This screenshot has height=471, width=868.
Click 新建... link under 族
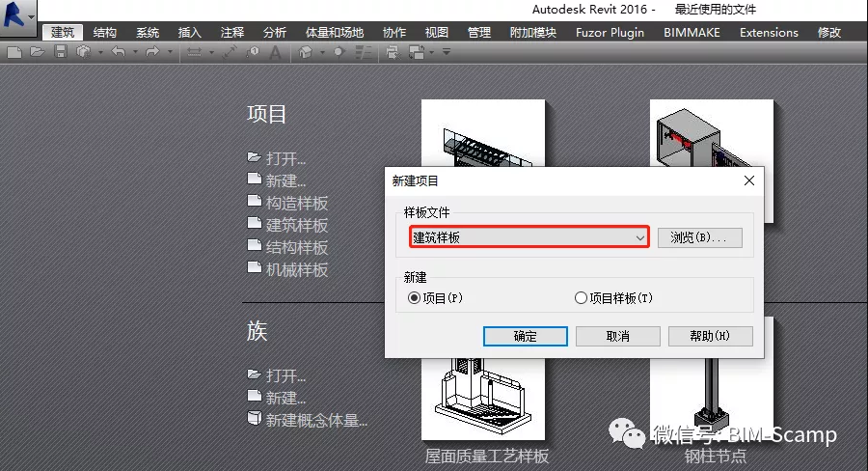[285, 398]
